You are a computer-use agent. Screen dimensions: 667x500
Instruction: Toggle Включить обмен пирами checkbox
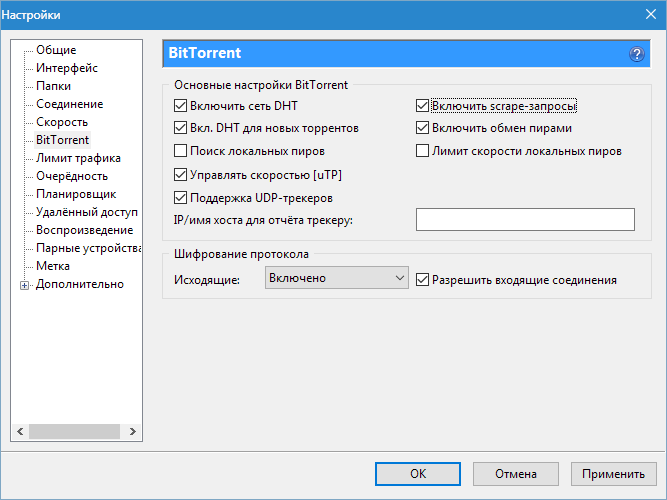point(422,128)
